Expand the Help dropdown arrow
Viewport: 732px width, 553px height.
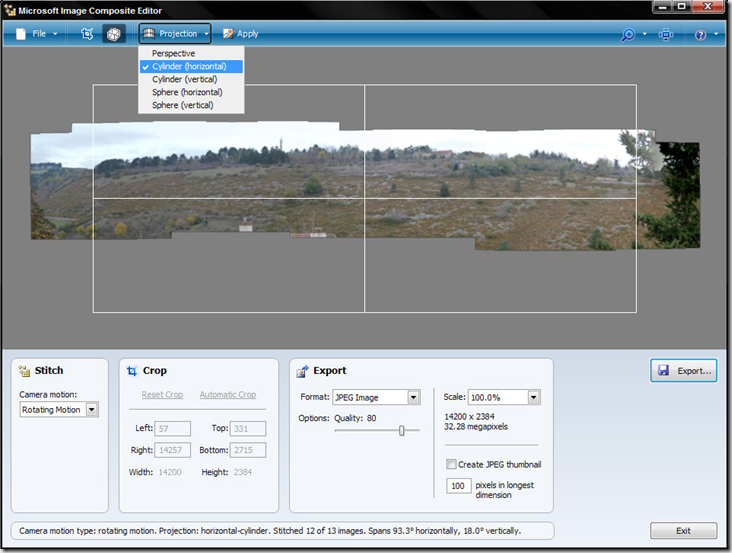click(716, 34)
